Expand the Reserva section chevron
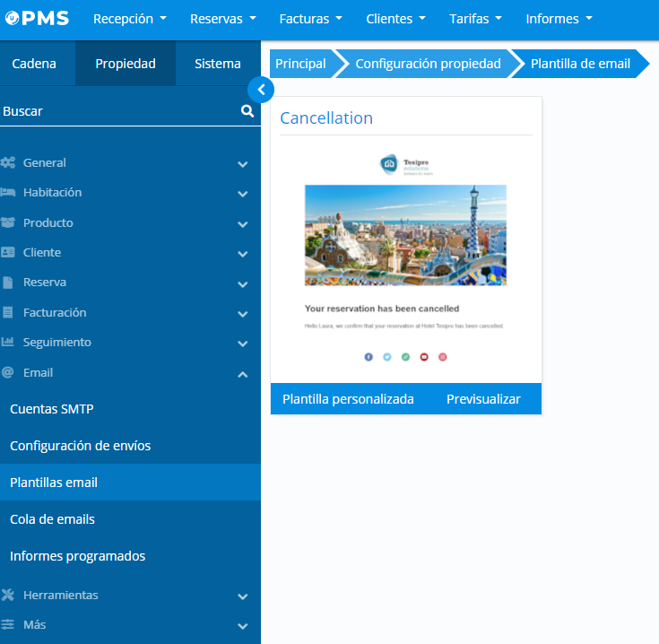 click(242, 284)
